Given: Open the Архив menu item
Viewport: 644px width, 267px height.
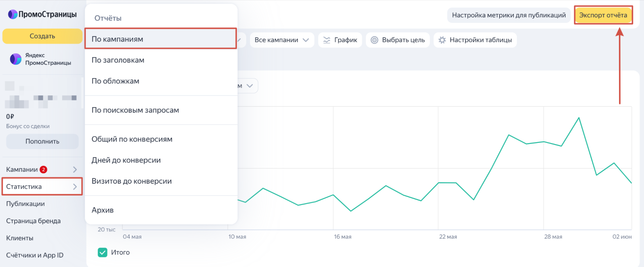Looking at the screenshot, I should (x=103, y=210).
